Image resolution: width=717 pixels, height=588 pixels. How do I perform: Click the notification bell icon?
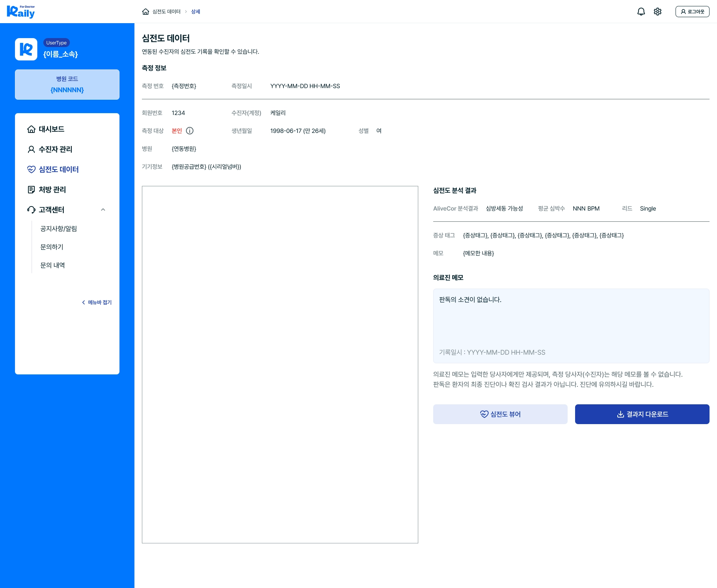pyautogui.click(x=641, y=12)
